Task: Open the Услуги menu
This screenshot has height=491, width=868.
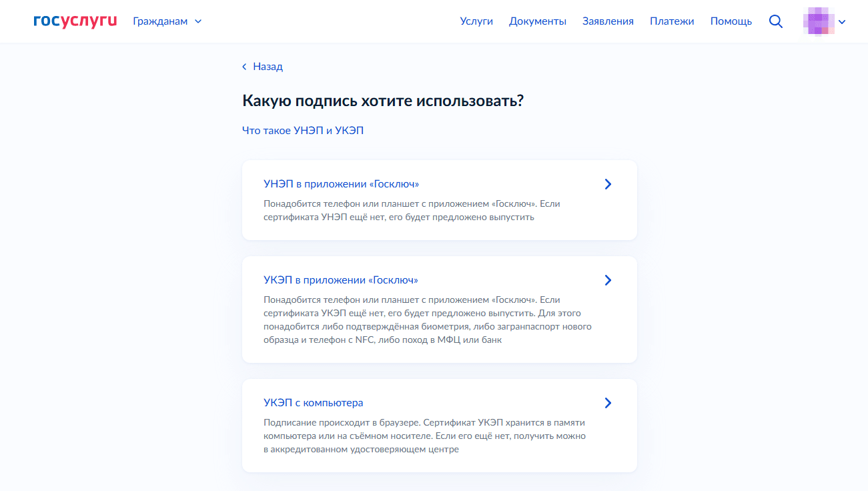Action: pyautogui.click(x=476, y=21)
